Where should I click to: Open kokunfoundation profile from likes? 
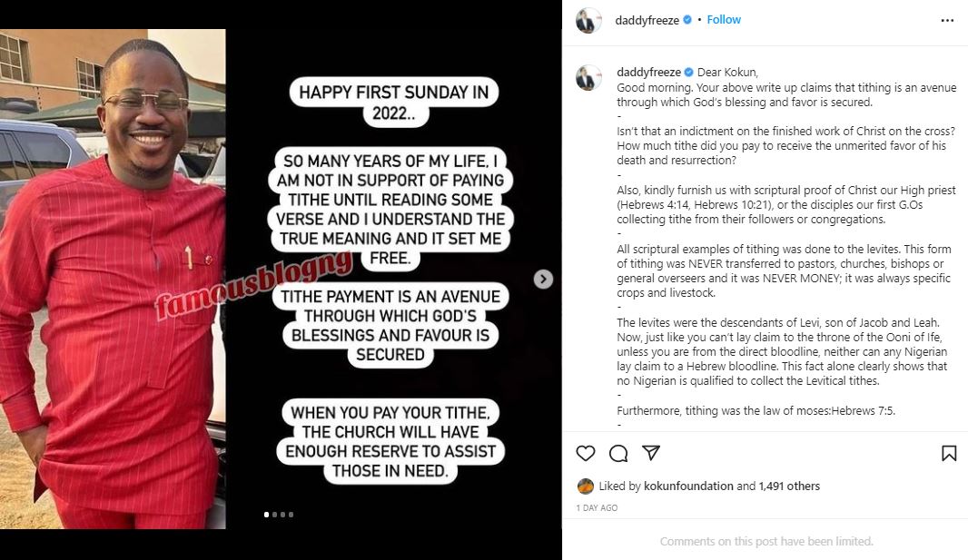coord(688,486)
